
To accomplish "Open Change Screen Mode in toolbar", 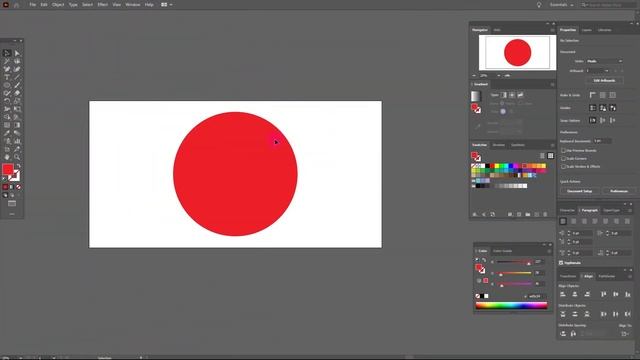I will [x=12, y=203].
